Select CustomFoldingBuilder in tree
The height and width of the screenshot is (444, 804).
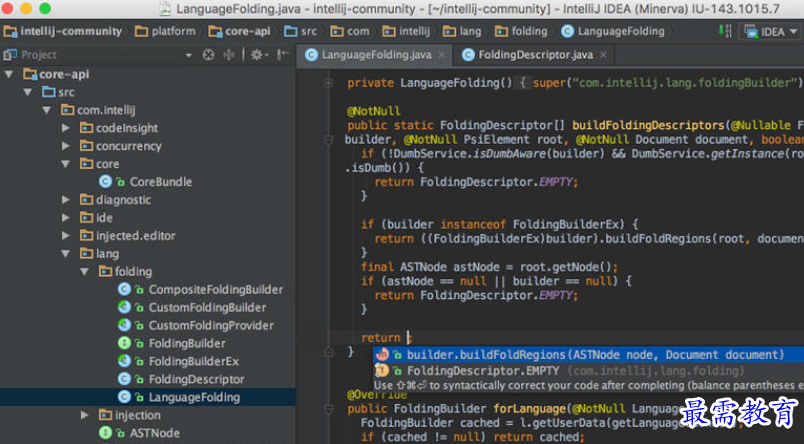207,308
